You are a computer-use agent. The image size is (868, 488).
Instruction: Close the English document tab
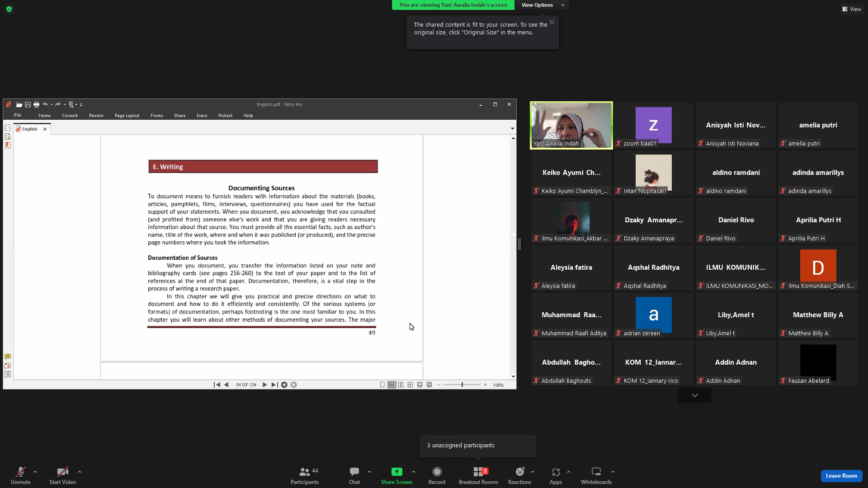pos(45,129)
